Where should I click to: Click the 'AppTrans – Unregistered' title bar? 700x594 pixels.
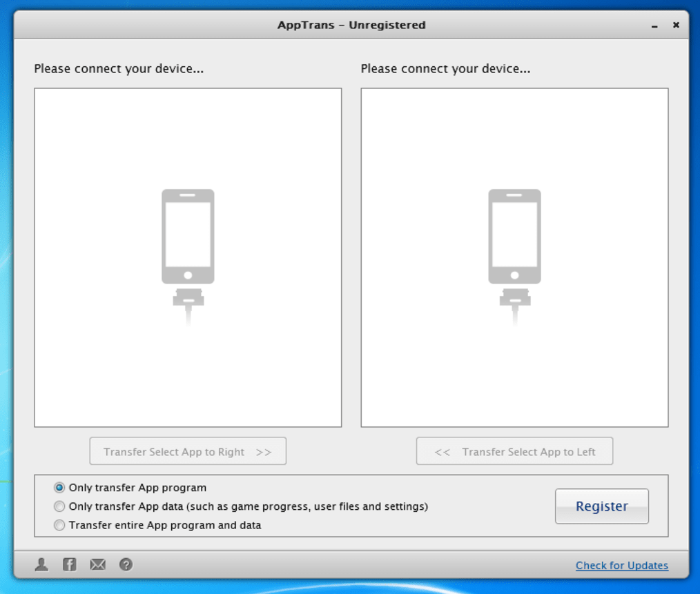pos(351,25)
